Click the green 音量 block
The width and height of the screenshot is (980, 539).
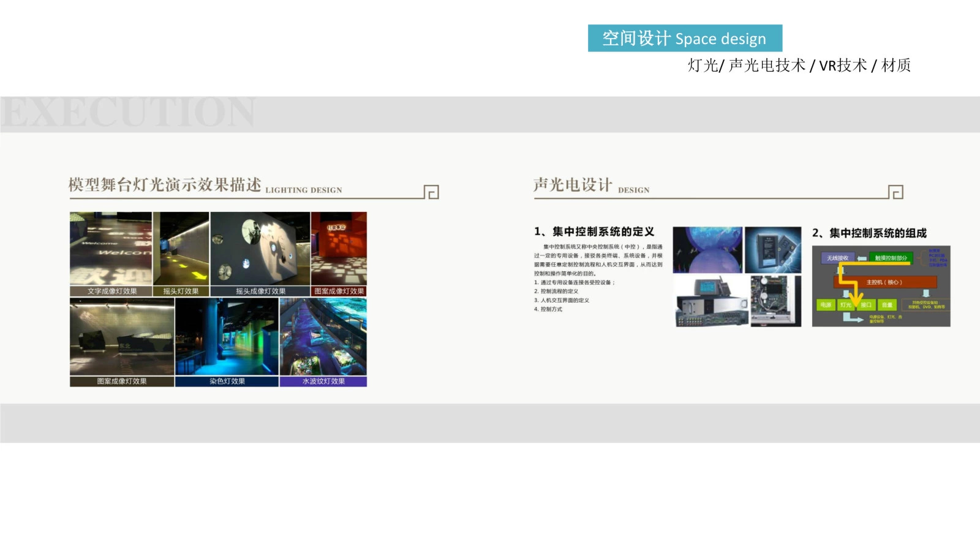pyautogui.click(x=887, y=304)
